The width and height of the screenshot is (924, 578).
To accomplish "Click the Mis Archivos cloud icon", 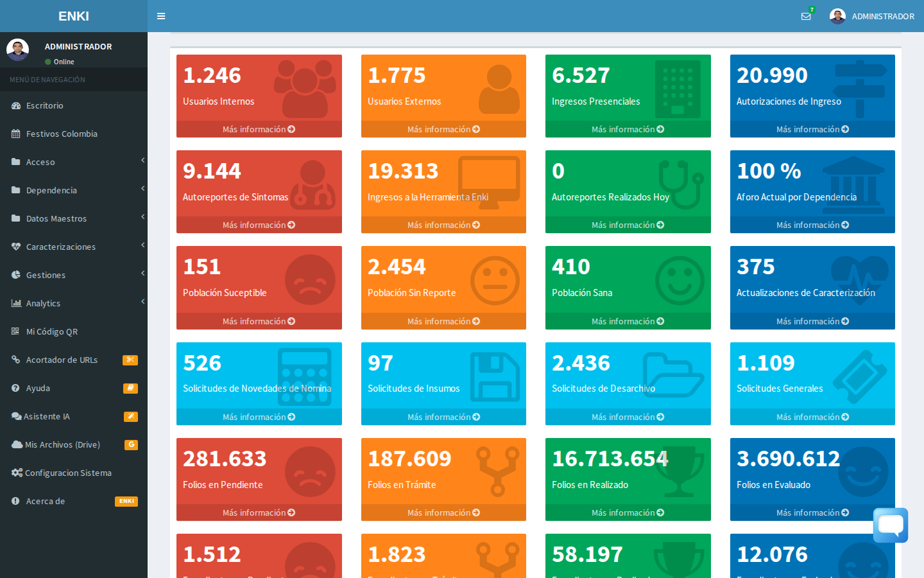I will (x=17, y=444).
